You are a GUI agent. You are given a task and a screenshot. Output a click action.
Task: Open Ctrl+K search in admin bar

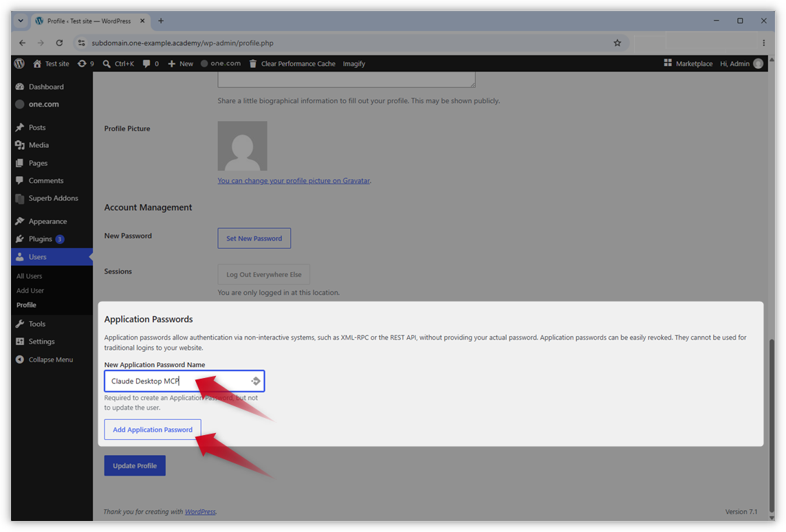point(118,64)
